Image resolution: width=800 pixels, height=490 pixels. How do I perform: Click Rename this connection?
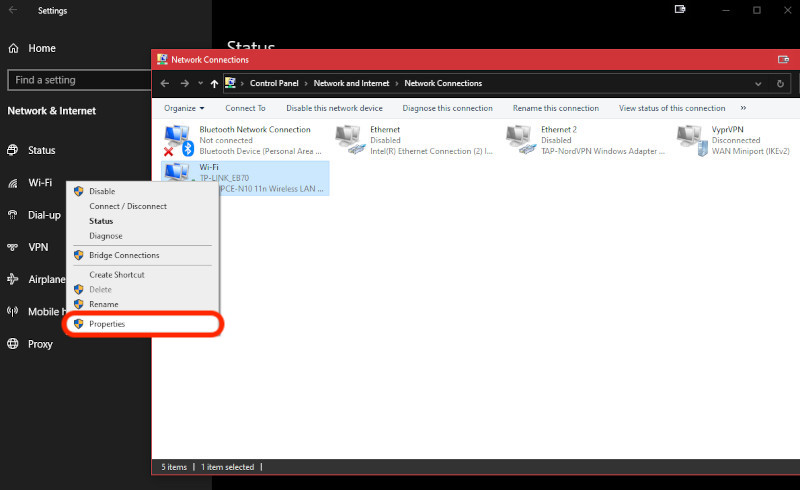[x=556, y=108]
